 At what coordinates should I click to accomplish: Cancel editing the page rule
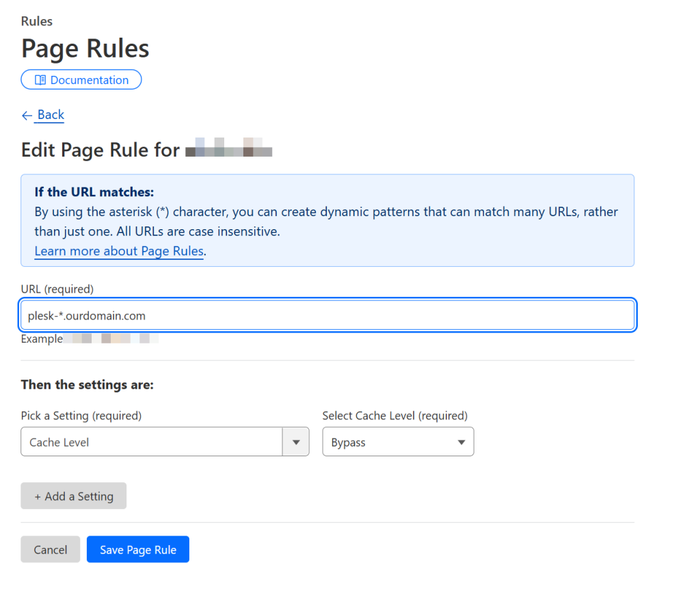(x=51, y=549)
